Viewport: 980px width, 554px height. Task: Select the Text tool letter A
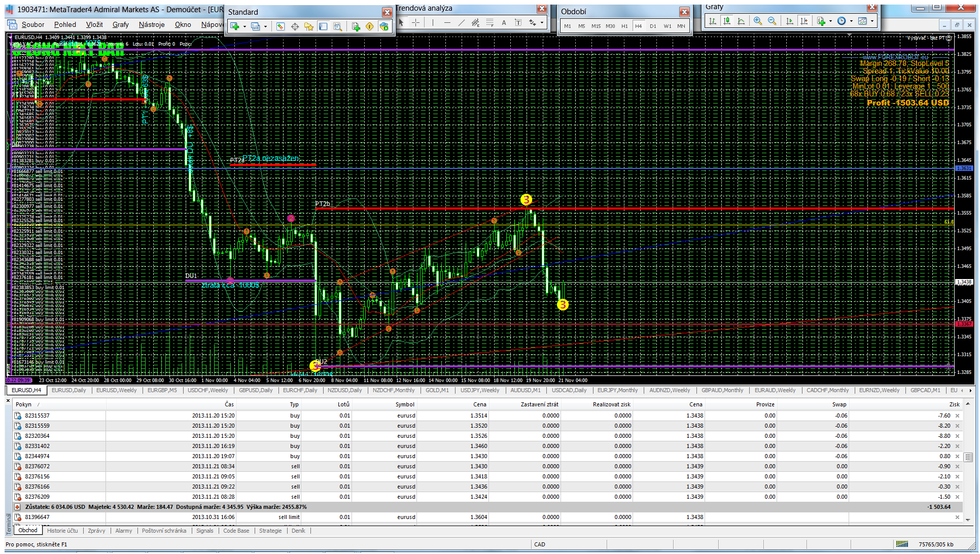504,22
